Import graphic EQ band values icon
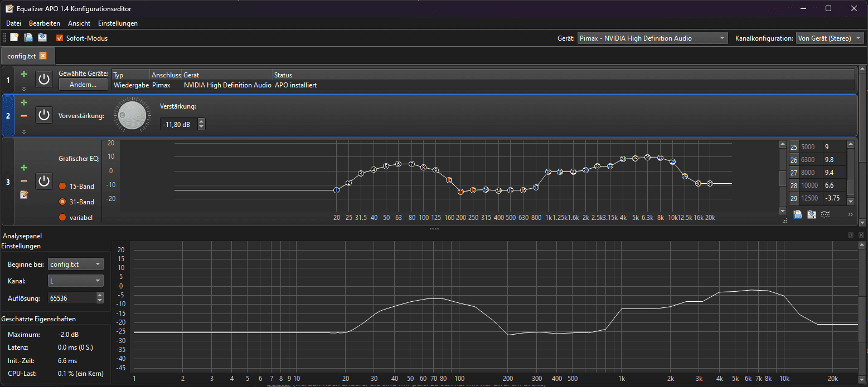This screenshot has width=868, height=387. click(798, 214)
